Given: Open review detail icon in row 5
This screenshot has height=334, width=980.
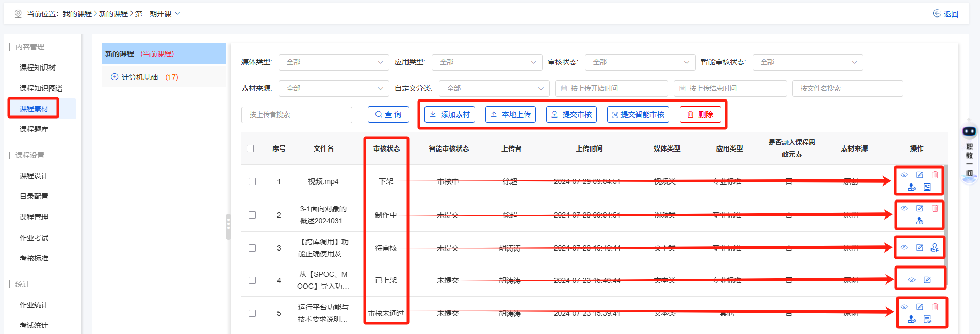Looking at the screenshot, I should pos(927,319).
